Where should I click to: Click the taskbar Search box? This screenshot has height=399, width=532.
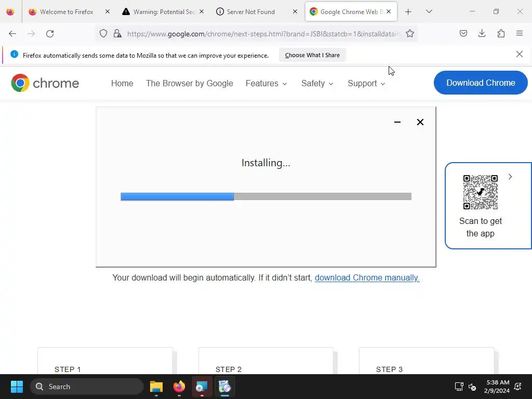point(87,387)
